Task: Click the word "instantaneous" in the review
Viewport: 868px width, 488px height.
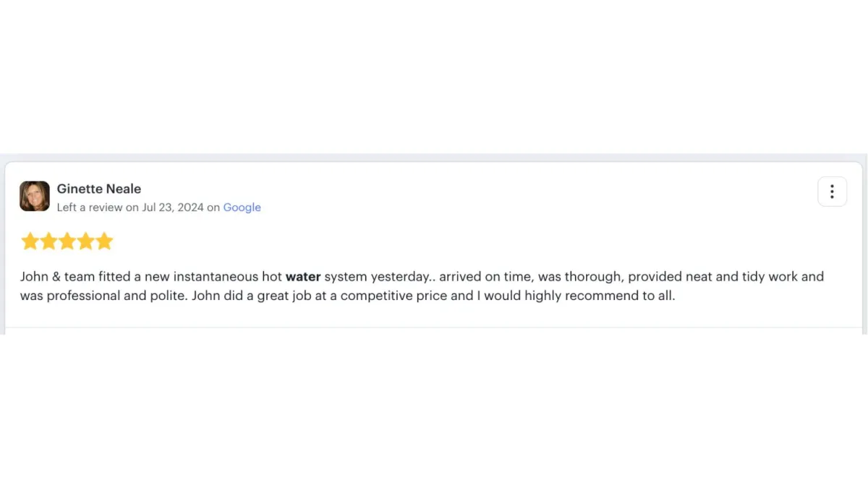Action: 216,276
